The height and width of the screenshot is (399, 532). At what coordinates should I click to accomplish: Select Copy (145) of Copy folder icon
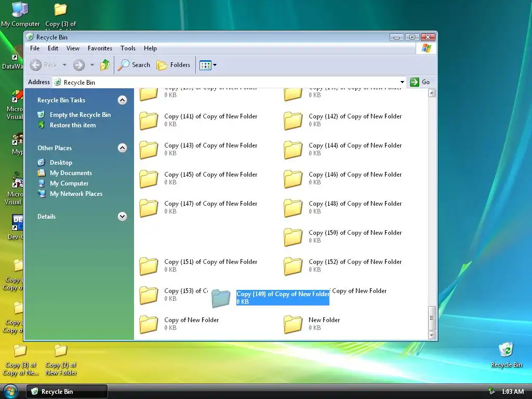click(x=149, y=179)
